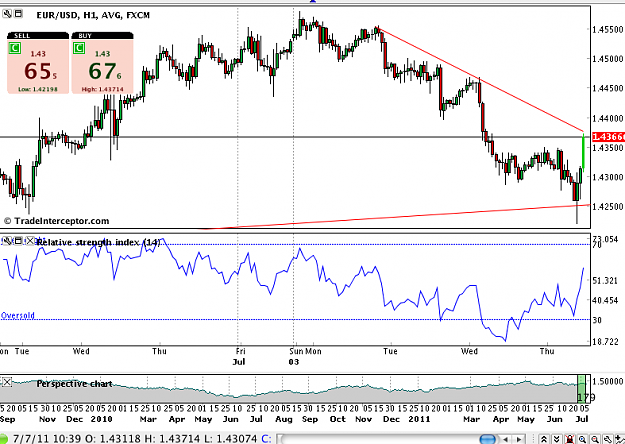The image size is (625, 444).
Task: Click the Perspective chart label
Action: (74, 384)
